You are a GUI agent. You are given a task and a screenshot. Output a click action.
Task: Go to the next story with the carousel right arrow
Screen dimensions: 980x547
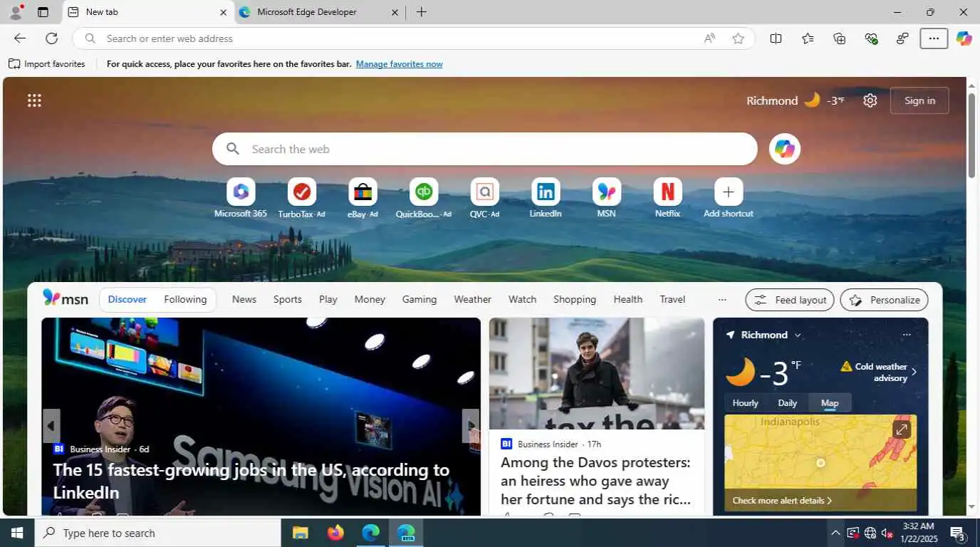click(x=470, y=426)
